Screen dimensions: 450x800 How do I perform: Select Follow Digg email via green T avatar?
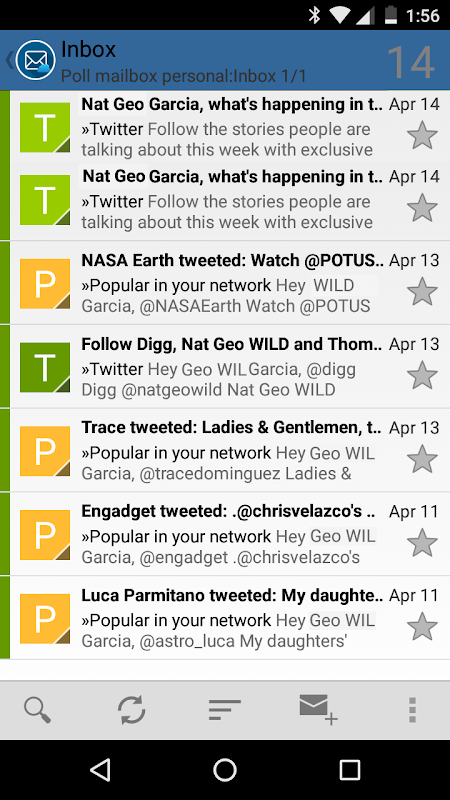[x=45, y=367]
